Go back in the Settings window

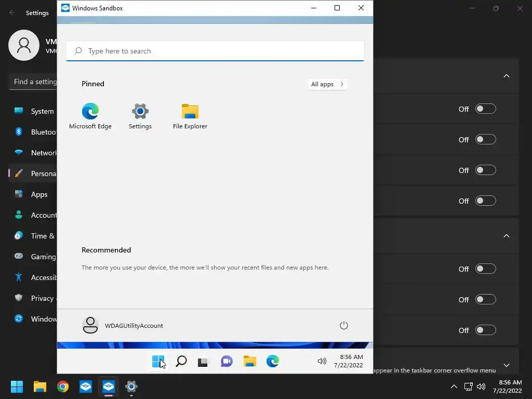(x=12, y=12)
